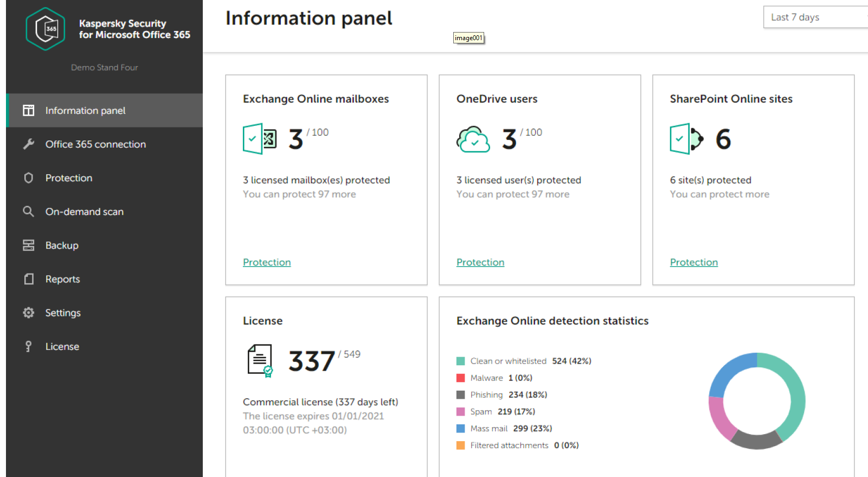868x477 pixels.
Task: Click the gray segment of the donut chart
Action: click(x=757, y=441)
